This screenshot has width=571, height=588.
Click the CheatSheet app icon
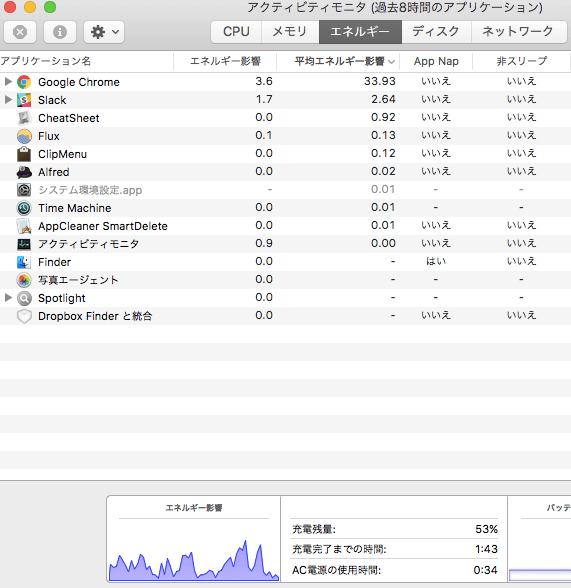pyautogui.click(x=24, y=118)
